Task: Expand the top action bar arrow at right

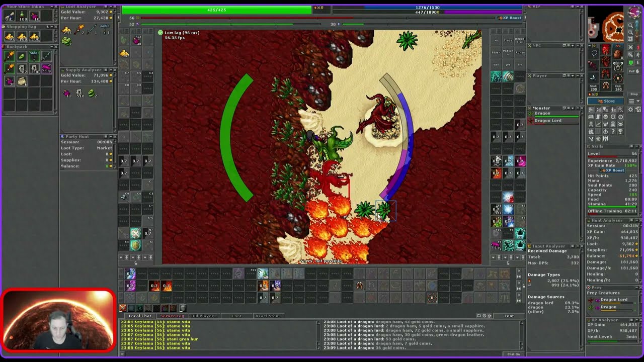Action: (x=519, y=271)
